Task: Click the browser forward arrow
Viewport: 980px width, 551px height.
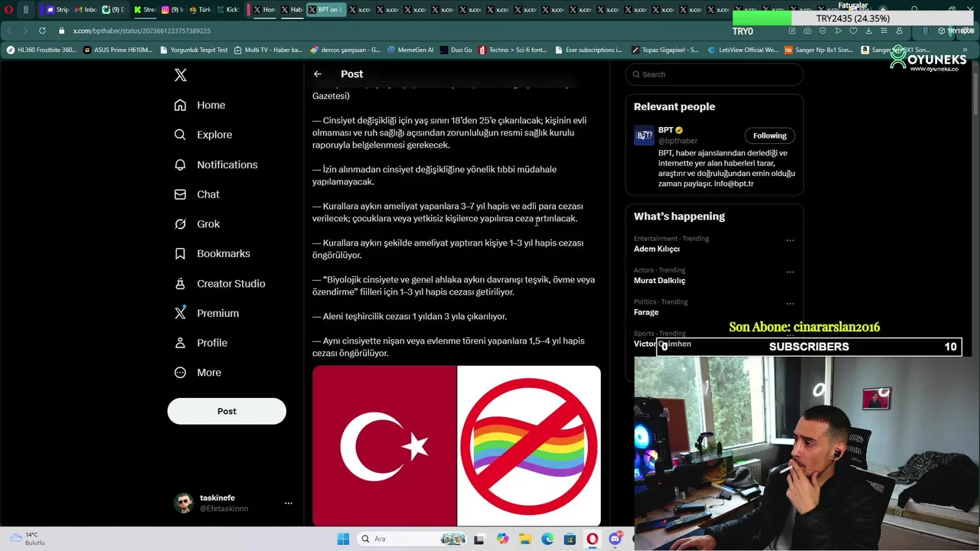Action: pos(24,31)
